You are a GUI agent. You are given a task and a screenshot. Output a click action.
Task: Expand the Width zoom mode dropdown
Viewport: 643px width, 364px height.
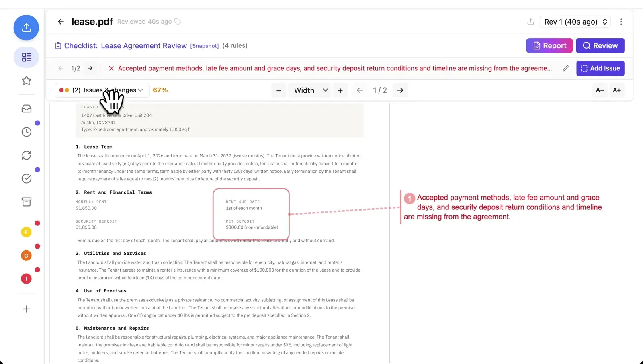309,90
